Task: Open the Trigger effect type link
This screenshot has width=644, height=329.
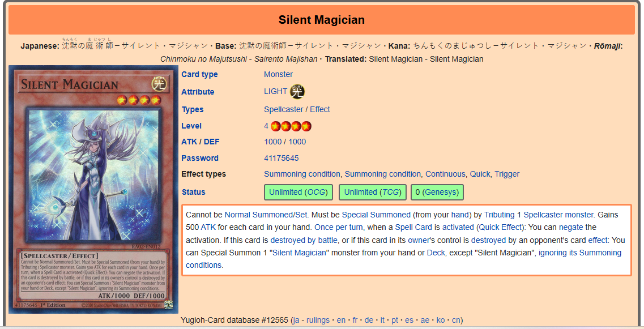Action: [507, 174]
